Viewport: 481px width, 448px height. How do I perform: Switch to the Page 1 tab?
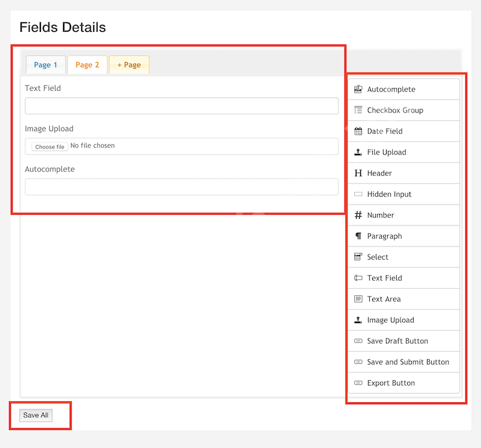point(46,65)
